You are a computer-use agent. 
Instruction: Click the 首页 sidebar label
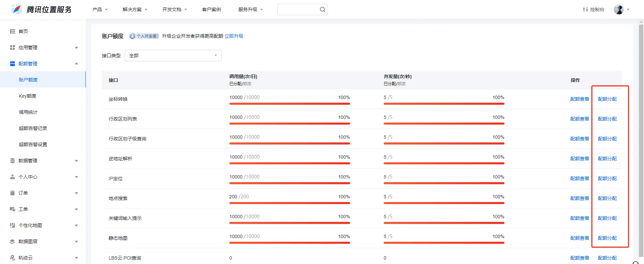coord(23,31)
